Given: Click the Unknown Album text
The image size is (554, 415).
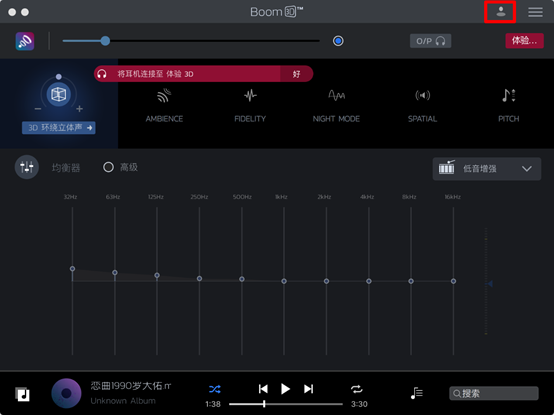Looking at the screenshot, I should (123, 401).
